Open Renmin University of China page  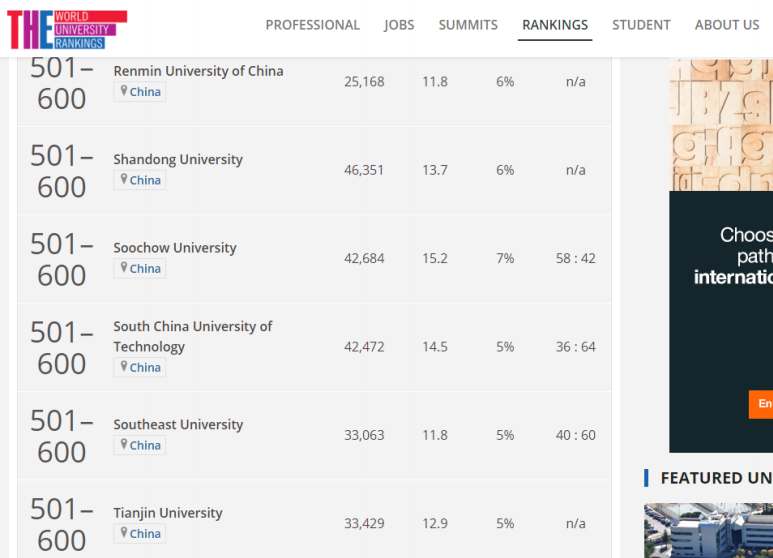pos(198,71)
